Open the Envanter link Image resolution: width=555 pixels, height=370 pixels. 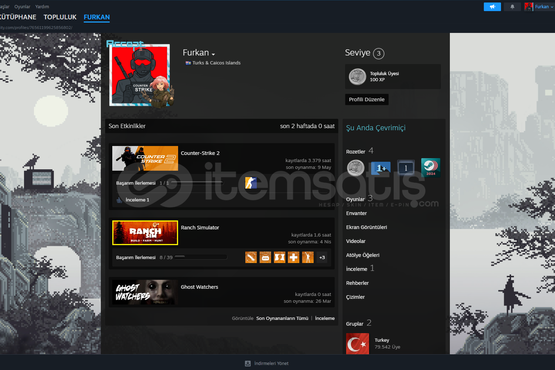[356, 213]
